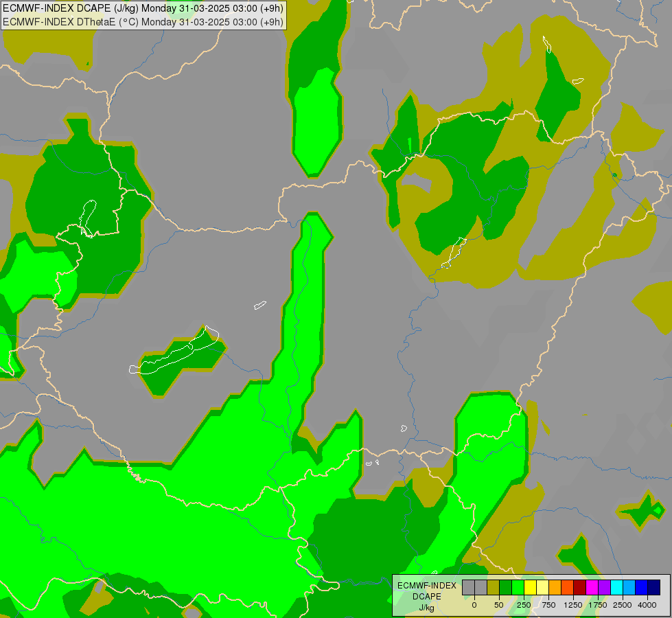Click the legend scale value 1250
This screenshot has width=672, height=618.
pos(573,605)
